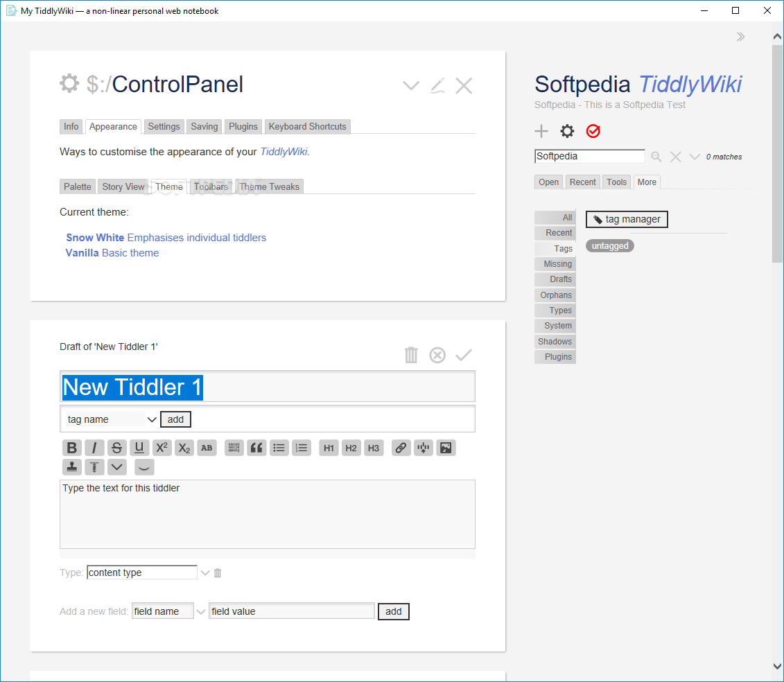Toggle preview with closed-eye icon
This screenshot has width=784, height=682.
tap(144, 467)
